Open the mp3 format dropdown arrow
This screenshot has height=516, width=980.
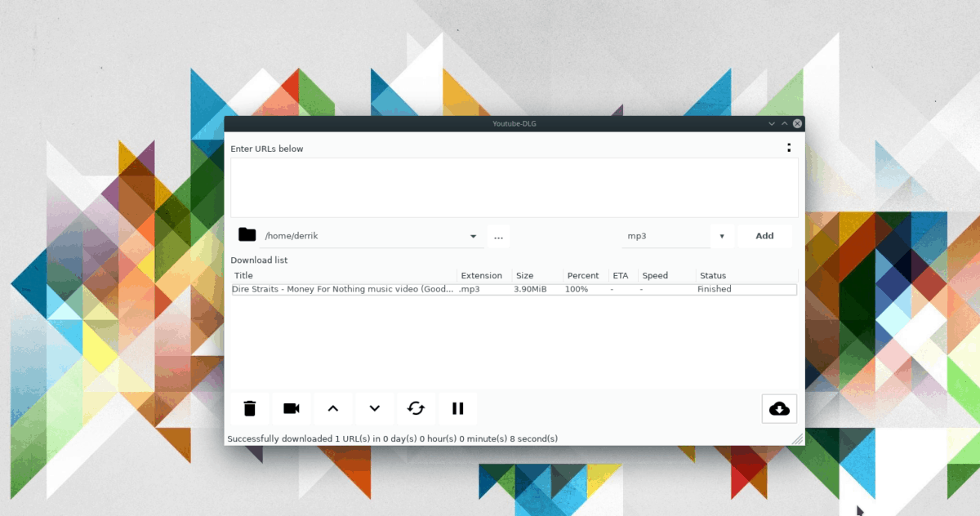tap(722, 237)
